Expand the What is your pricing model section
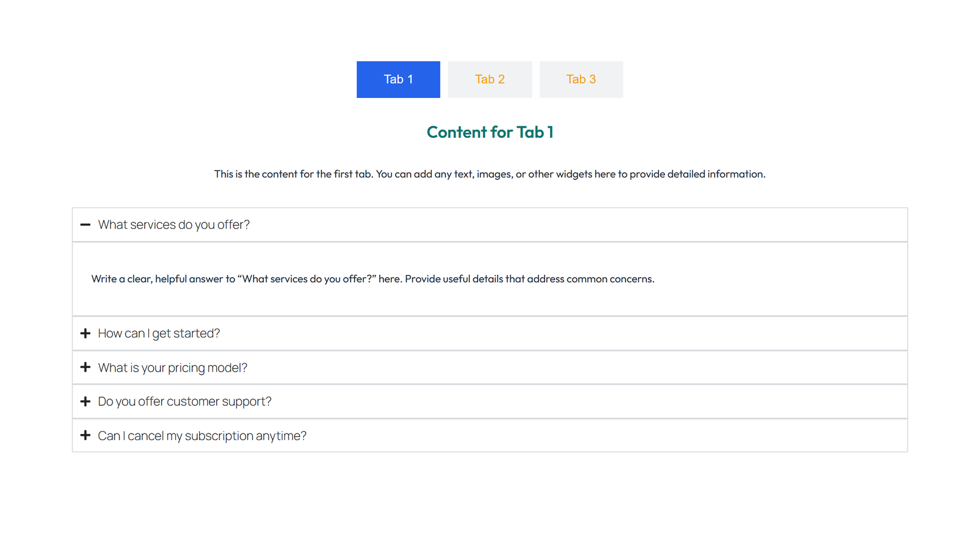Viewport: 980px width, 551px height. click(x=173, y=367)
